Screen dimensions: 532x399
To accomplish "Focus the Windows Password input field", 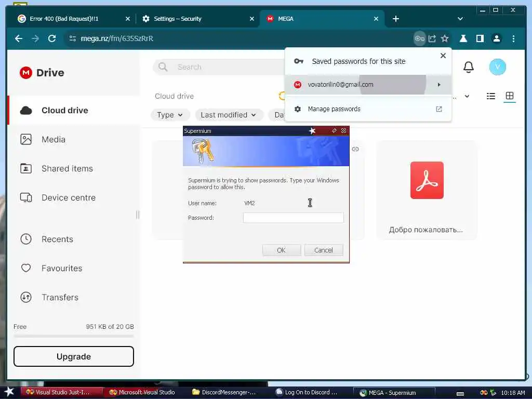I will pos(293,218).
